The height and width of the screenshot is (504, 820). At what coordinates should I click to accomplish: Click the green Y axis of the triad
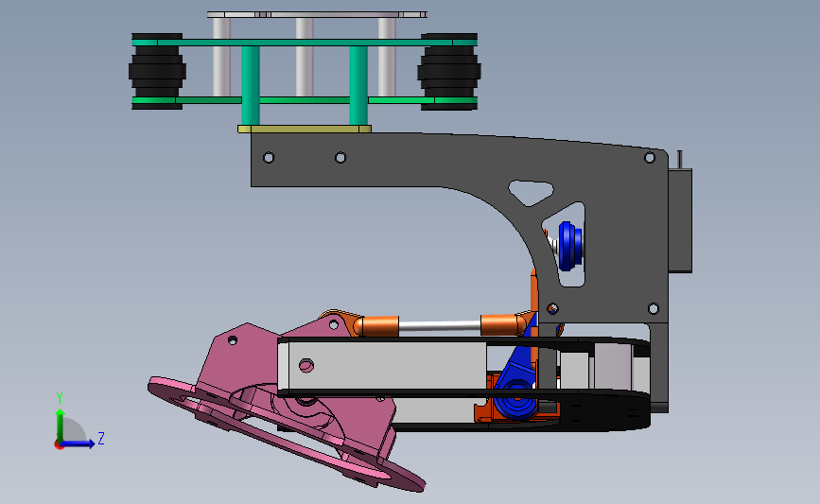tap(61, 426)
